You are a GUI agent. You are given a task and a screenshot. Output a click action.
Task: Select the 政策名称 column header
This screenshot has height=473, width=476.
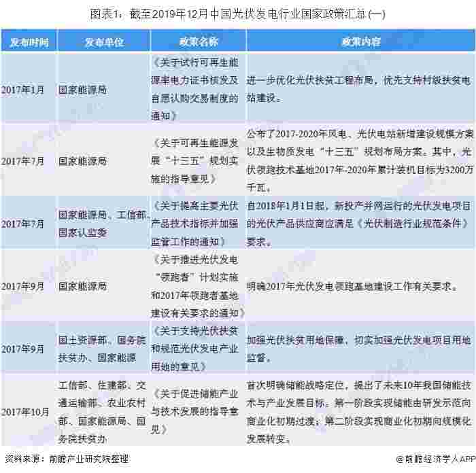pyautogui.click(x=199, y=41)
